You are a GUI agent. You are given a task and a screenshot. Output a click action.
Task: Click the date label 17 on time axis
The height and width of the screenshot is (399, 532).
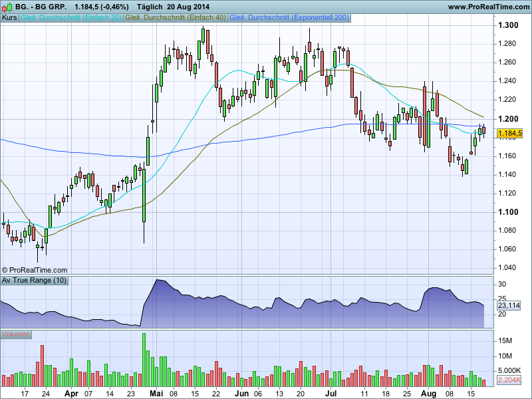click(25, 394)
